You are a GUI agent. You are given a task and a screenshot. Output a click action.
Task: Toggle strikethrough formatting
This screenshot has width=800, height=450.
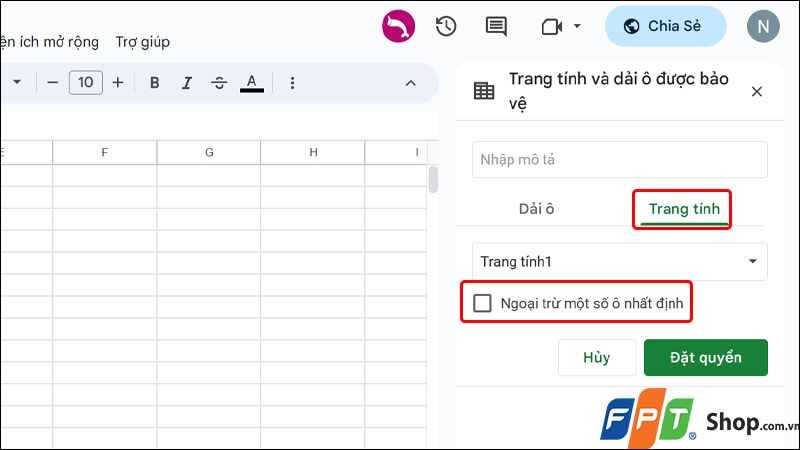219,83
